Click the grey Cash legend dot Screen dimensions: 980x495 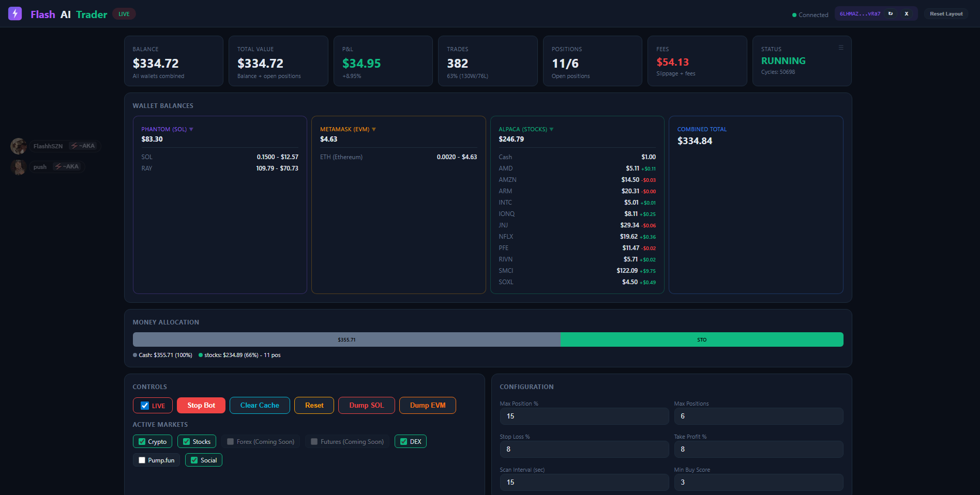coord(135,355)
